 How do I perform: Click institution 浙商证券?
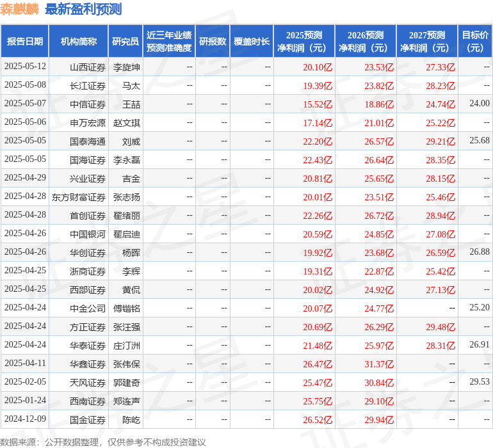point(88,271)
